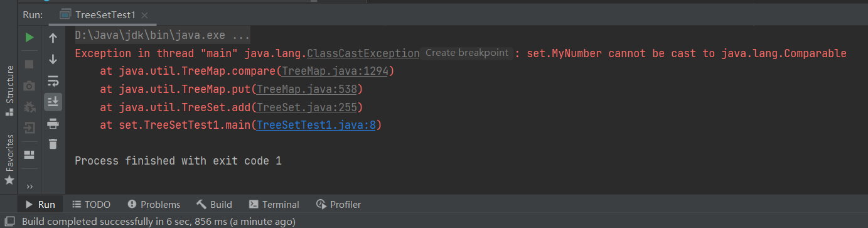Click the Process finished with exit code 1 text

[178, 161]
